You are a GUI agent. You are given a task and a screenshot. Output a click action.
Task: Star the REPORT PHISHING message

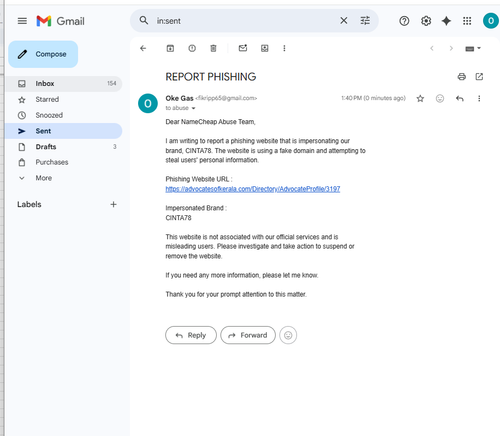[x=420, y=98]
